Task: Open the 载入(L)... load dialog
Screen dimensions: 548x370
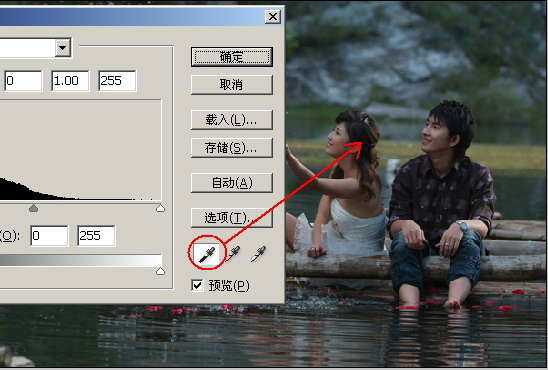Action: 232,120
